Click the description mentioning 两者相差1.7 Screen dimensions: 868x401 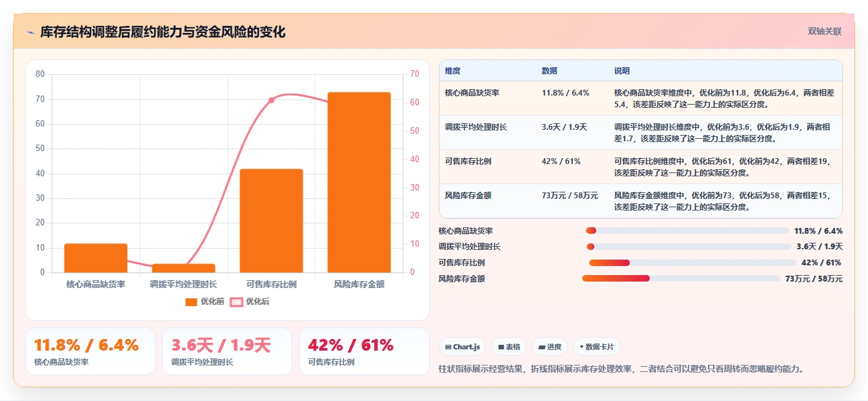[724, 132]
